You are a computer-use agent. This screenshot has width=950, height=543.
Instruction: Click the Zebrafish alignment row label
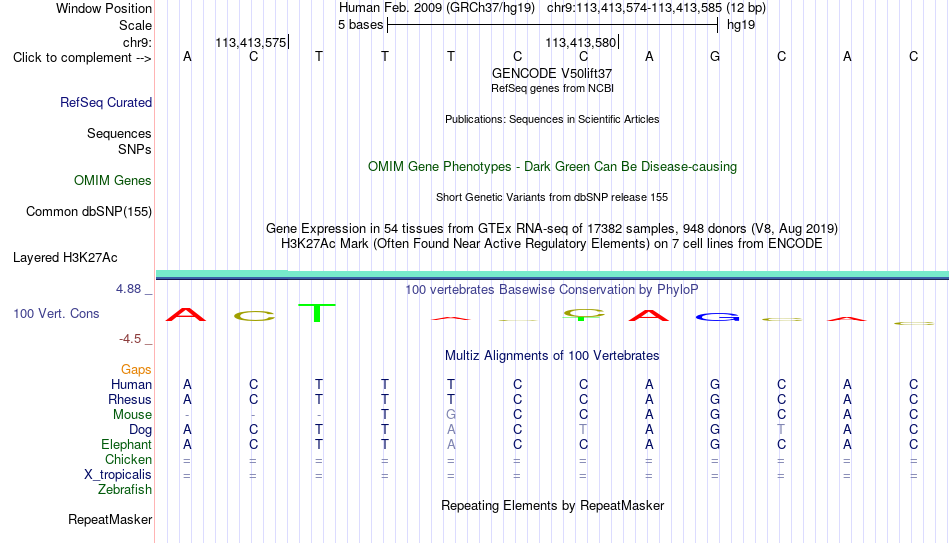pos(125,489)
